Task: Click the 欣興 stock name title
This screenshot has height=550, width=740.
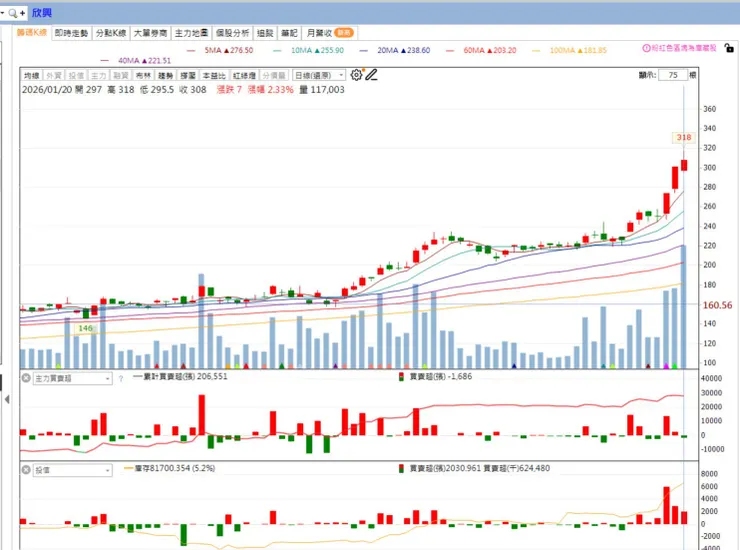Action: tap(42, 13)
